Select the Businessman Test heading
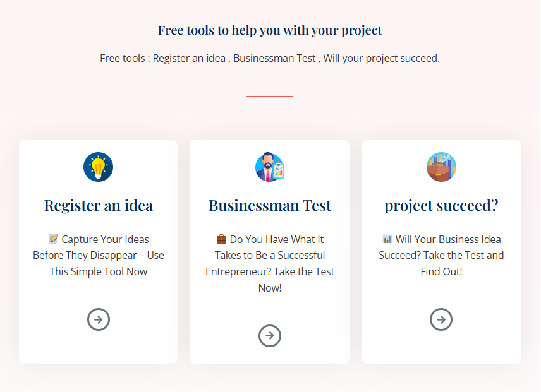541x392 pixels. (x=270, y=206)
